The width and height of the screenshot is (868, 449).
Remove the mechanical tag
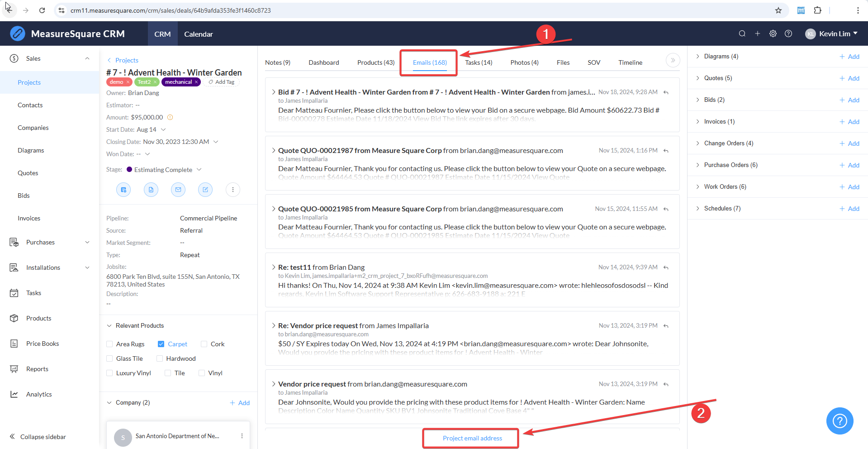coord(196,82)
